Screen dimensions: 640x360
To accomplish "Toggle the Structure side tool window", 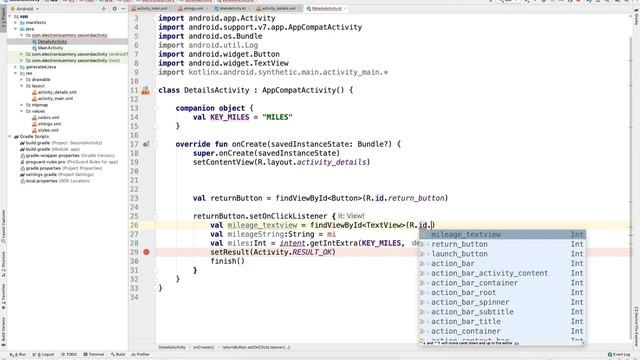I will click(3, 264).
